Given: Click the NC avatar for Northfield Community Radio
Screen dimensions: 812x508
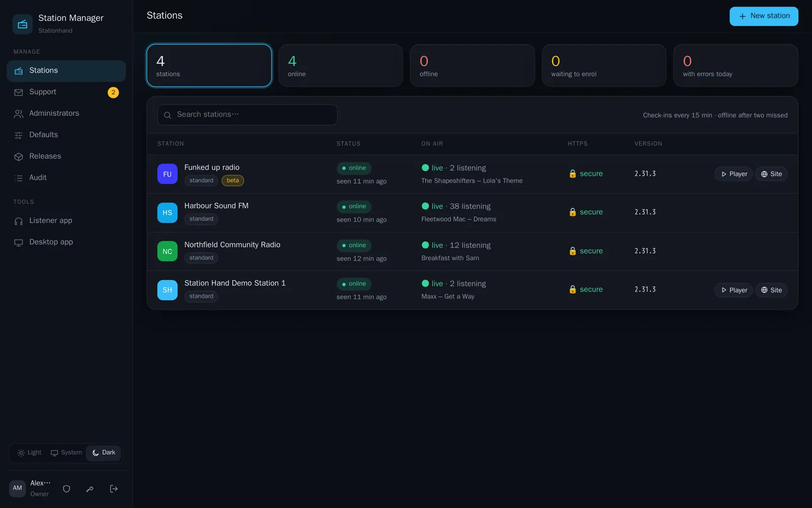Looking at the screenshot, I should coord(167,251).
